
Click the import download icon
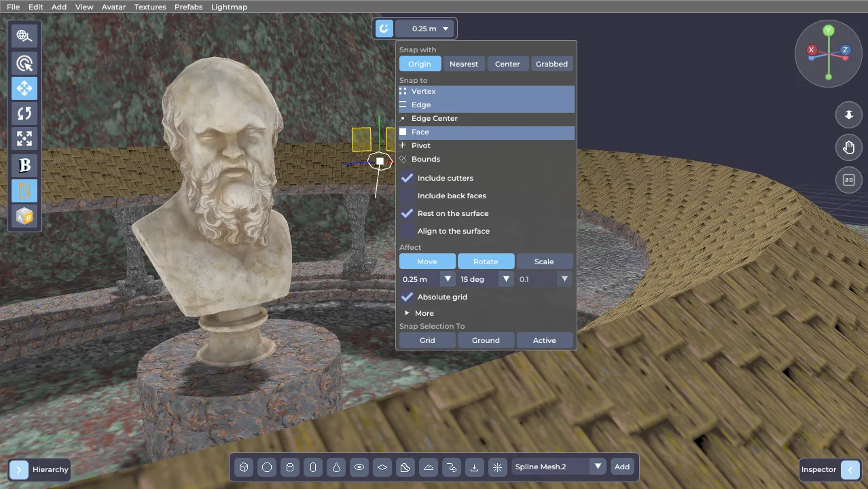click(475, 467)
